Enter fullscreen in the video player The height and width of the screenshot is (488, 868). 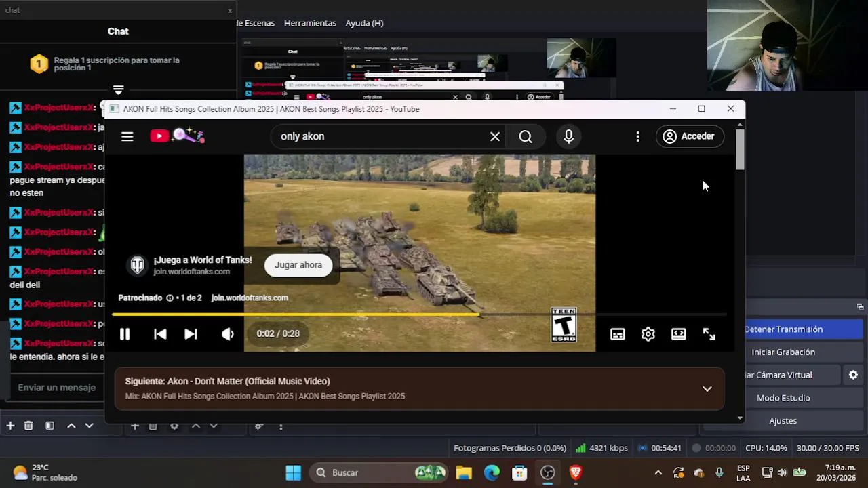click(x=709, y=334)
